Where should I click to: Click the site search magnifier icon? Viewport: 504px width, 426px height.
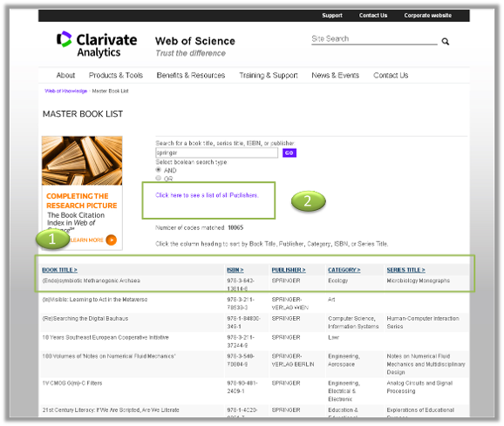pyautogui.click(x=446, y=42)
